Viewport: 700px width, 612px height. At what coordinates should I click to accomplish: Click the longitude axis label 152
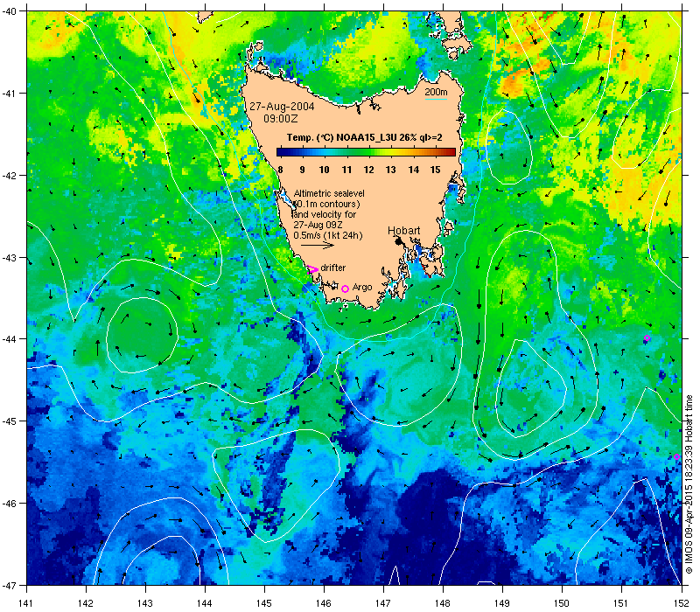coord(682,603)
